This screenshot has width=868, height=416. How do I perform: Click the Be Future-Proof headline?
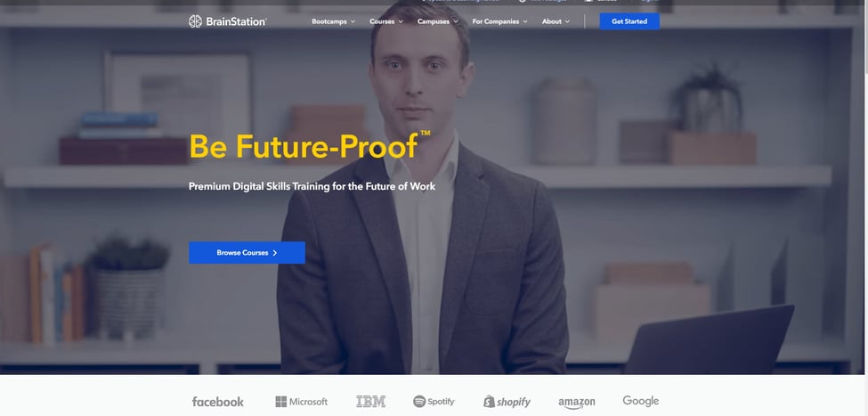[309, 145]
